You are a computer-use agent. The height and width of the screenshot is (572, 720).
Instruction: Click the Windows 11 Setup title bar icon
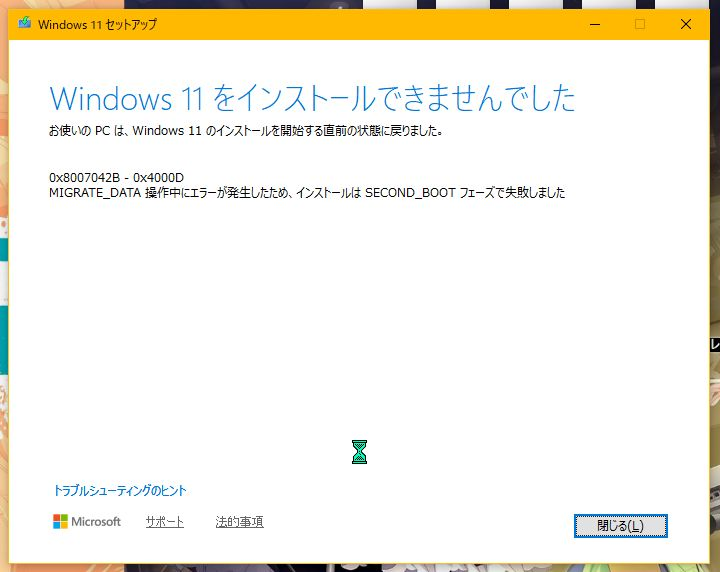pos(24,23)
